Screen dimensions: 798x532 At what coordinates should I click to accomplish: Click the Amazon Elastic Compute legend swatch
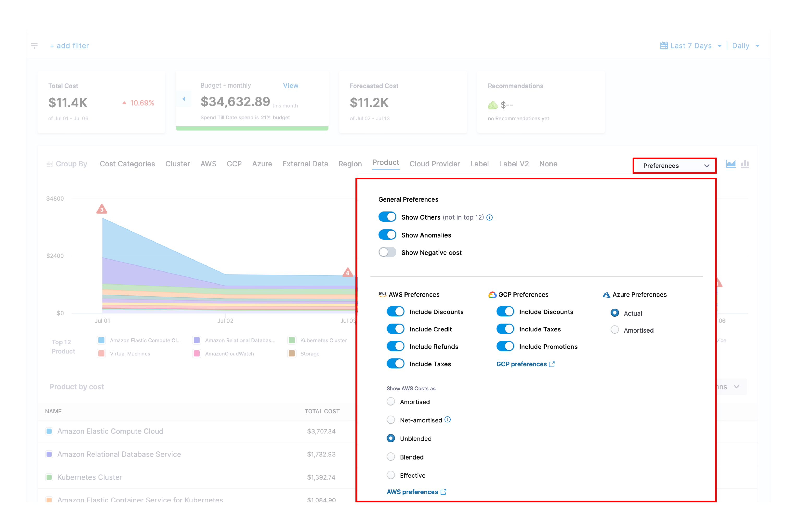(101, 340)
